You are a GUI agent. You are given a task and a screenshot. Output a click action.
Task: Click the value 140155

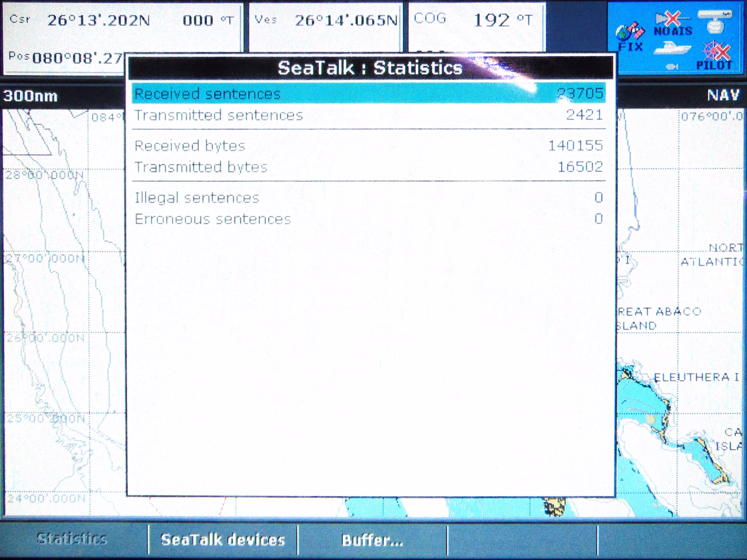coord(575,146)
